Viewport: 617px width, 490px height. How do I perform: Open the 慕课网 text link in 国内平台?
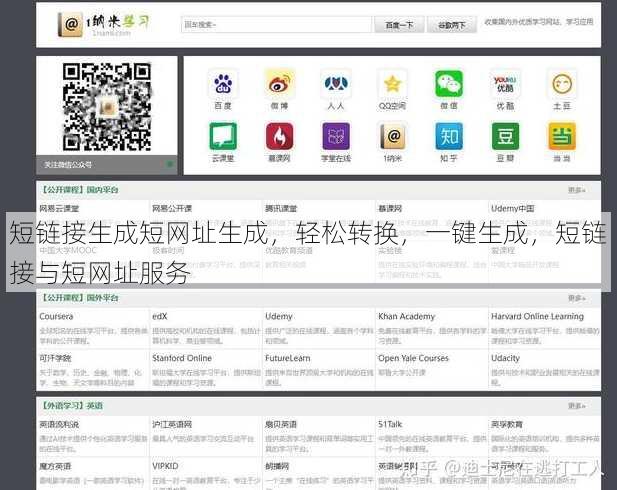[390, 208]
